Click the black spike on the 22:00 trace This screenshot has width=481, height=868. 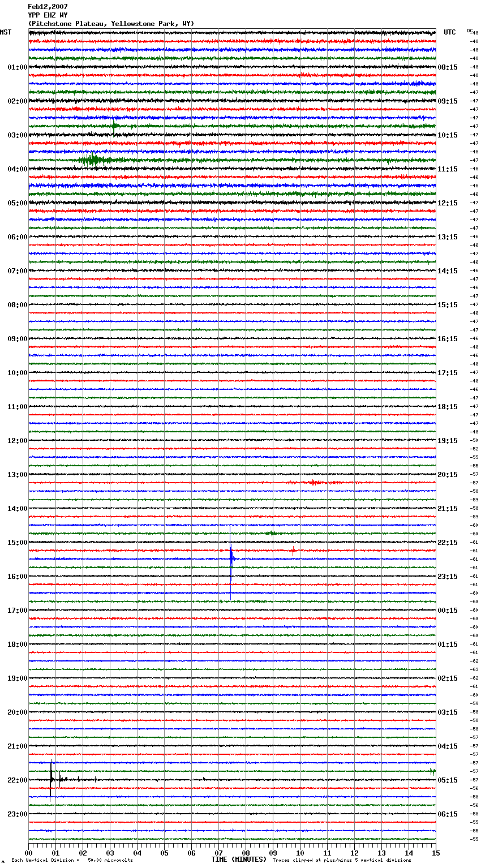pos(51,780)
